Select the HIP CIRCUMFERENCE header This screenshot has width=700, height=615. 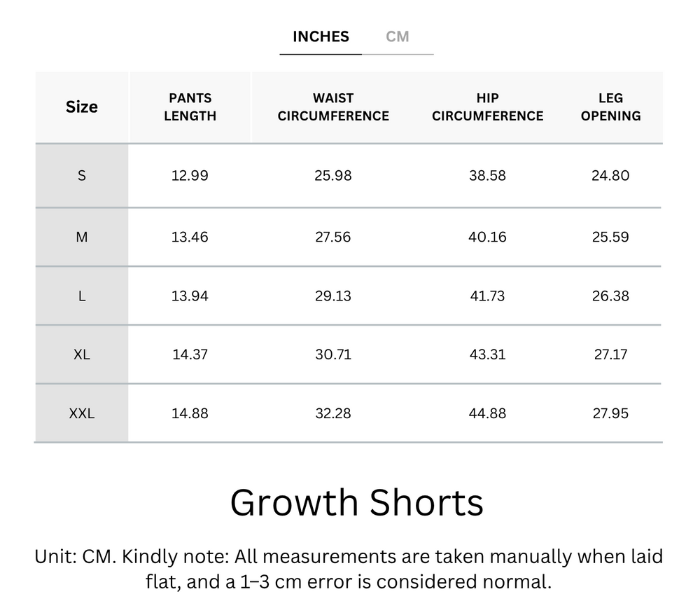(x=488, y=106)
